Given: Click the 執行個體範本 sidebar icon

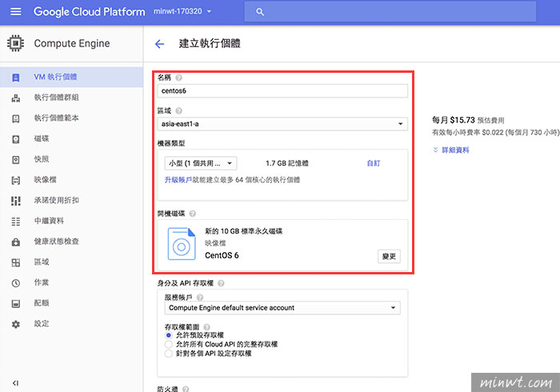Looking at the screenshot, I should (x=16, y=118).
